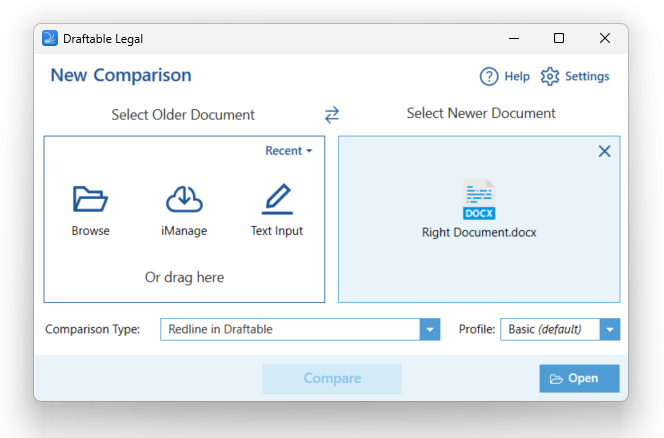Click the 'Select Newer Document' heading
This screenshot has height=438, width=664.
pos(481,113)
